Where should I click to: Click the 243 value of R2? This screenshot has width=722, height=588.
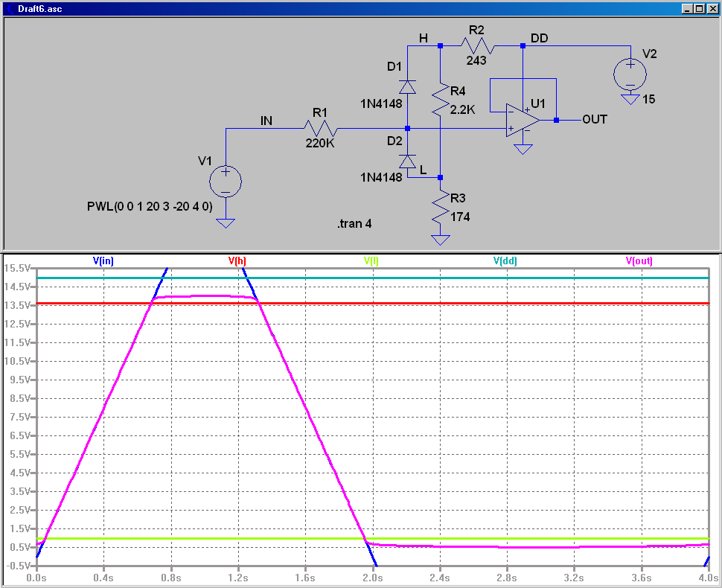click(x=476, y=60)
